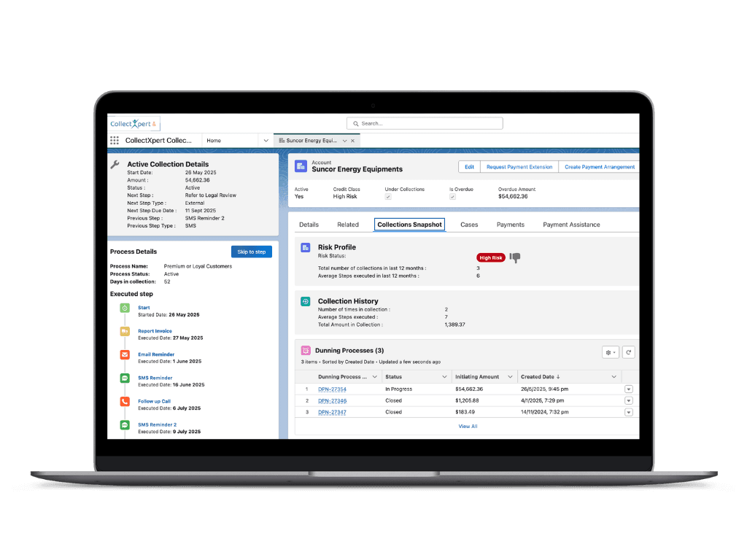
Task: Click the Dunning Processes (3) heading
Action: [349, 351]
